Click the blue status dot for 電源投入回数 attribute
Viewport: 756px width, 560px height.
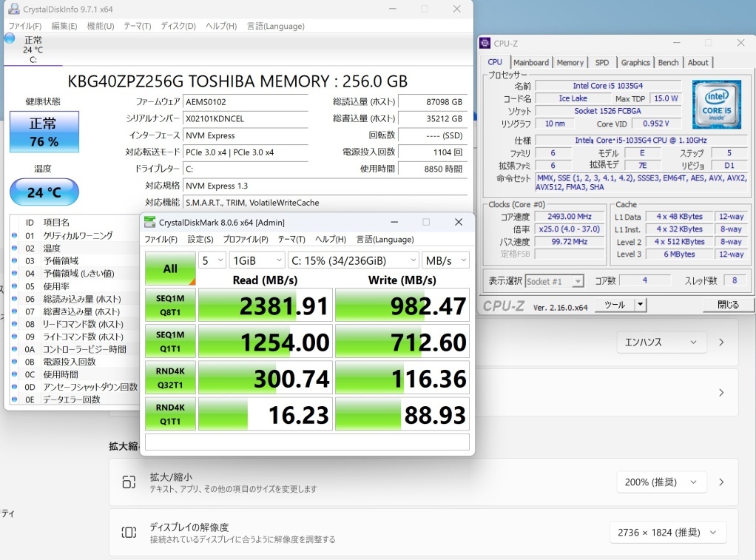click(x=14, y=362)
